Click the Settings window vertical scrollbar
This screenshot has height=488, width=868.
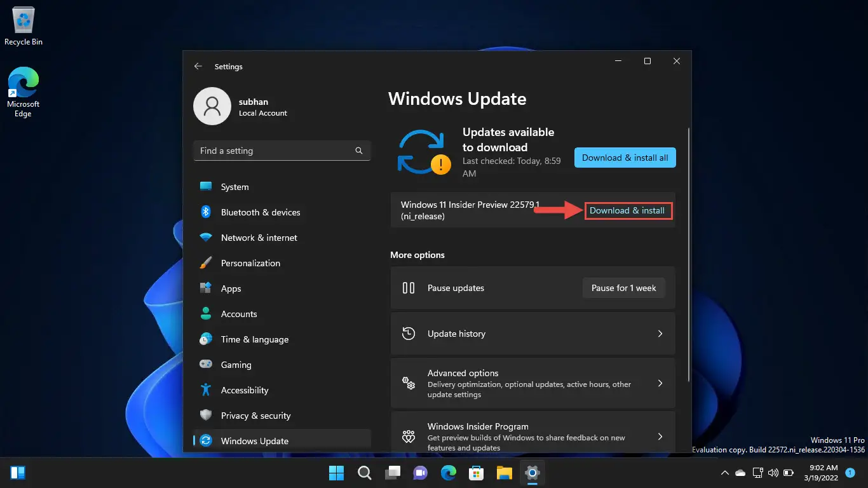pyautogui.click(x=689, y=254)
